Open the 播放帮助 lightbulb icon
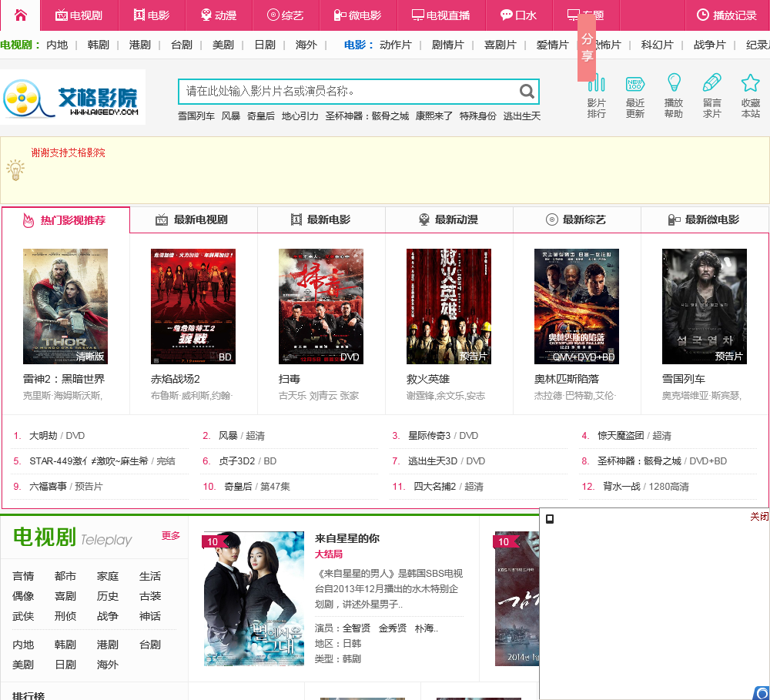 click(x=674, y=95)
